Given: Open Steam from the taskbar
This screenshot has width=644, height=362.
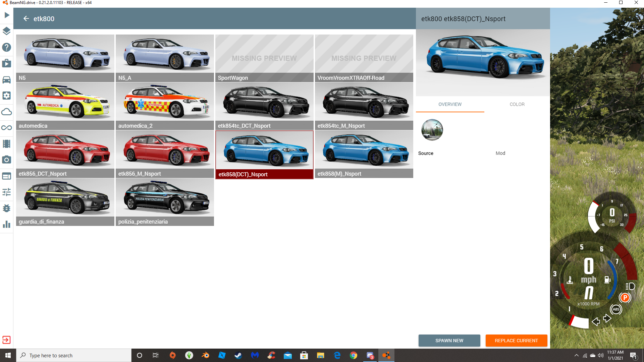Looking at the screenshot, I should pos(238,355).
